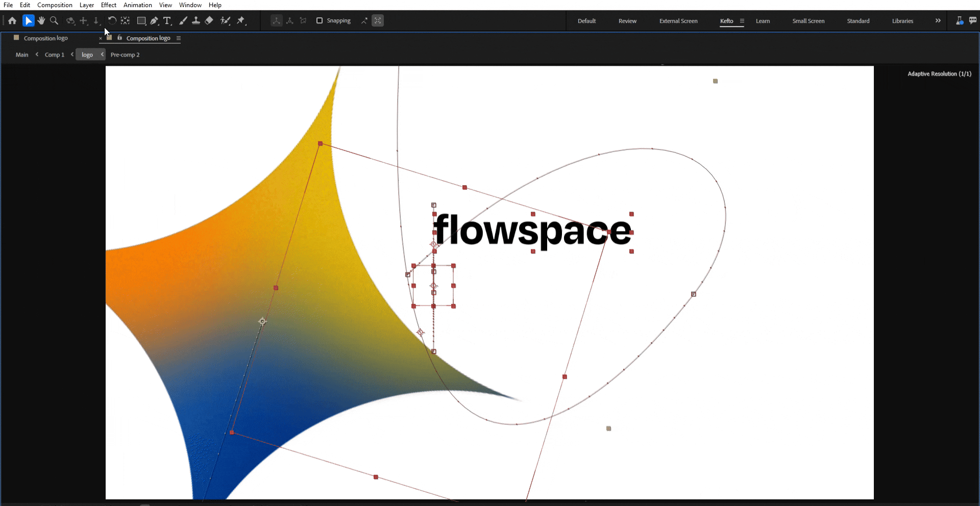Select the Roto Brush tool
Screen dimensions: 980x506
click(x=225, y=21)
